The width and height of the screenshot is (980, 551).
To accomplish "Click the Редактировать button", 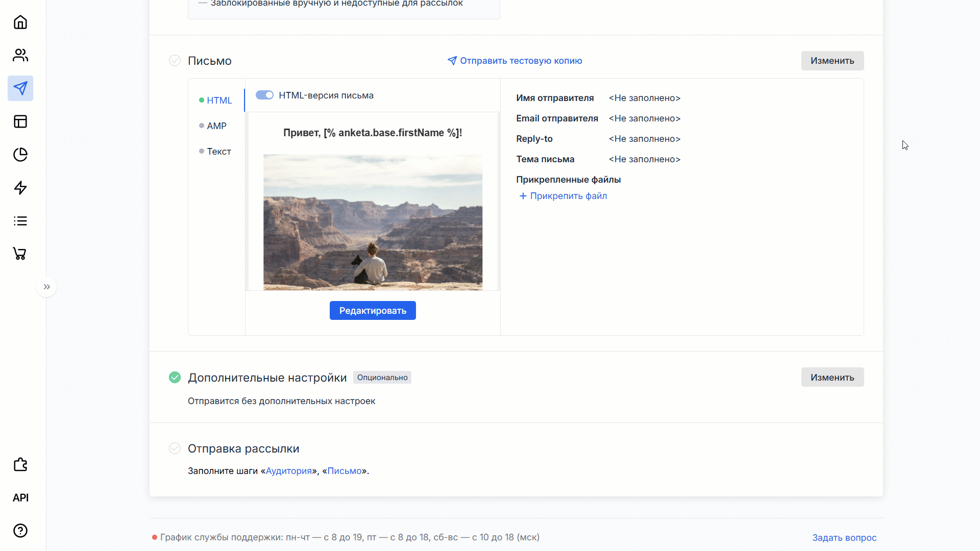I will 373,310.
